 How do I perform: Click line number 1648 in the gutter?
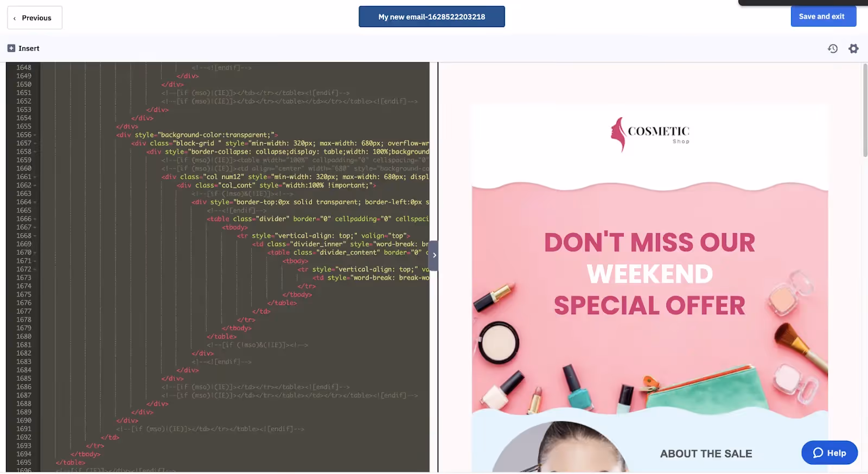click(x=23, y=68)
